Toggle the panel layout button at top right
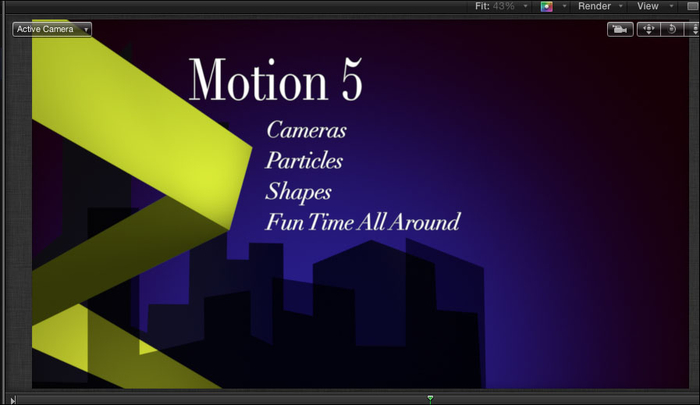Image resolution: width=700 pixels, height=405 pixels. [x=693, y=6]
